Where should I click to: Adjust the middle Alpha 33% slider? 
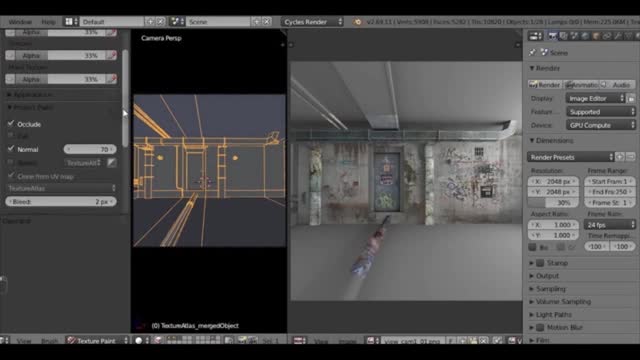61,56
